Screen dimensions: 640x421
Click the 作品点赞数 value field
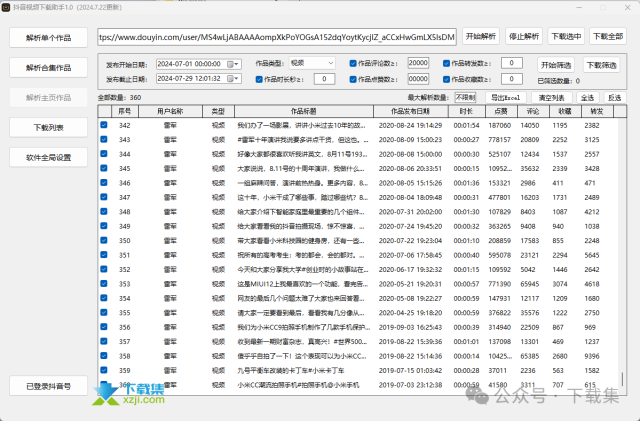pyautogui.click(x=418, y=79)
